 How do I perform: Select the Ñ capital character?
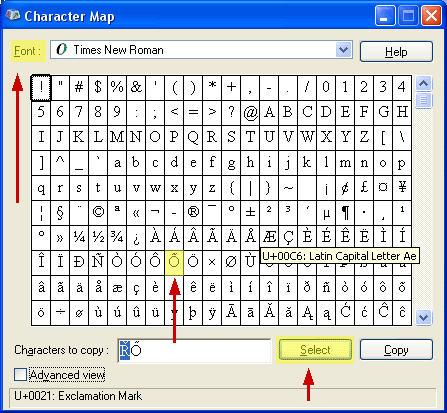tap(98, 263)
